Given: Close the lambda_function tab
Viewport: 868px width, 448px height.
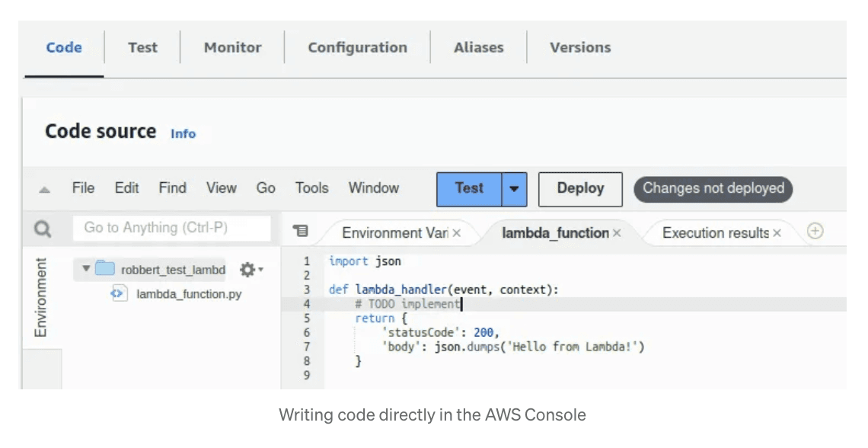Looking at the screenshot, I should (x=617, y=233).
